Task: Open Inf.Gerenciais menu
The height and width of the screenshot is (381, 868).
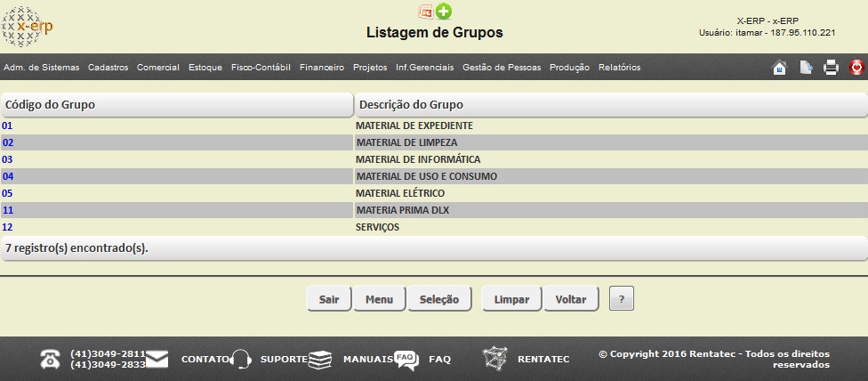Action: click(424, 68)
